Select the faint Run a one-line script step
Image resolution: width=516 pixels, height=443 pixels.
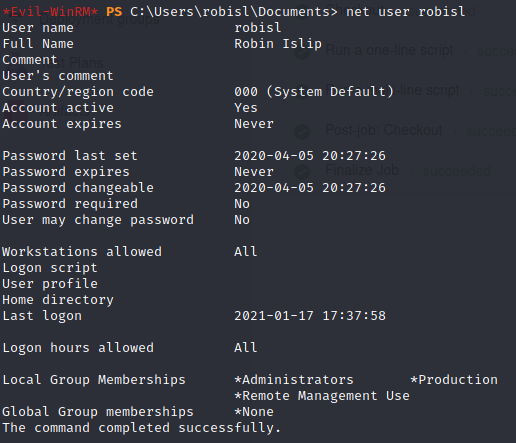(x=389, y=51)
